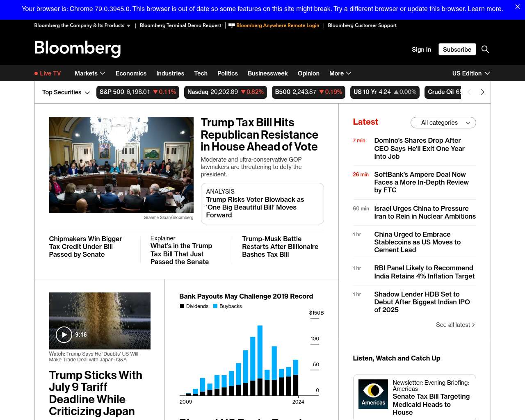Click the Live TV red dot indicator

pyautogui.click(x=36, y=73)
